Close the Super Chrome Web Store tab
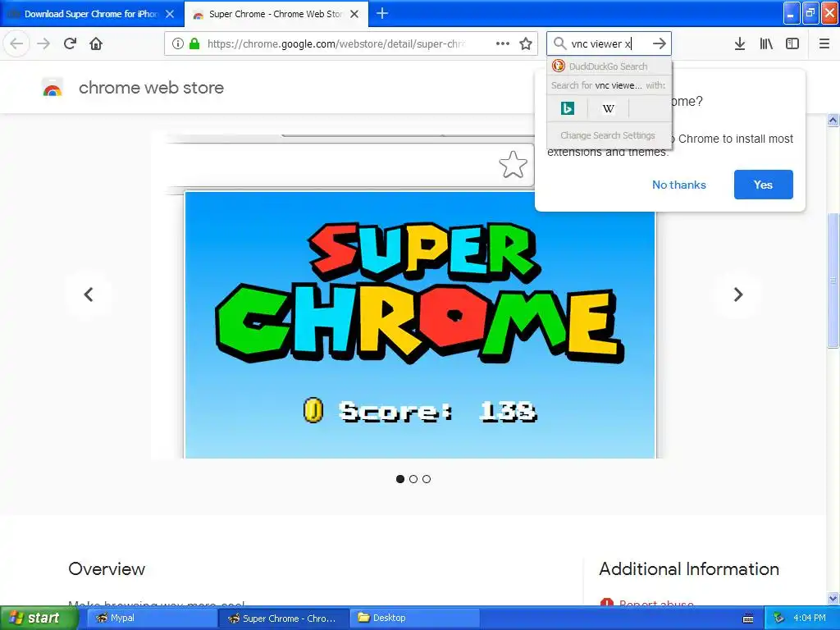 pos(354,14)
